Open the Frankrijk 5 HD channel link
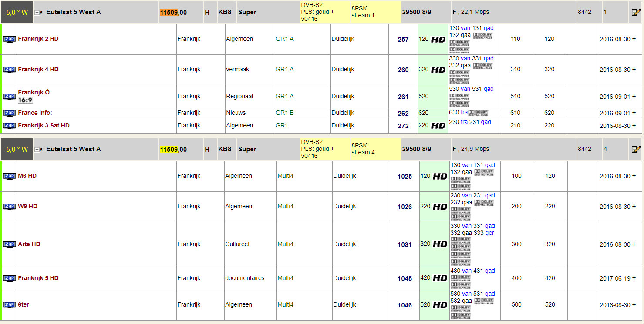Screen dimensions: 644x324 (38, 278)
